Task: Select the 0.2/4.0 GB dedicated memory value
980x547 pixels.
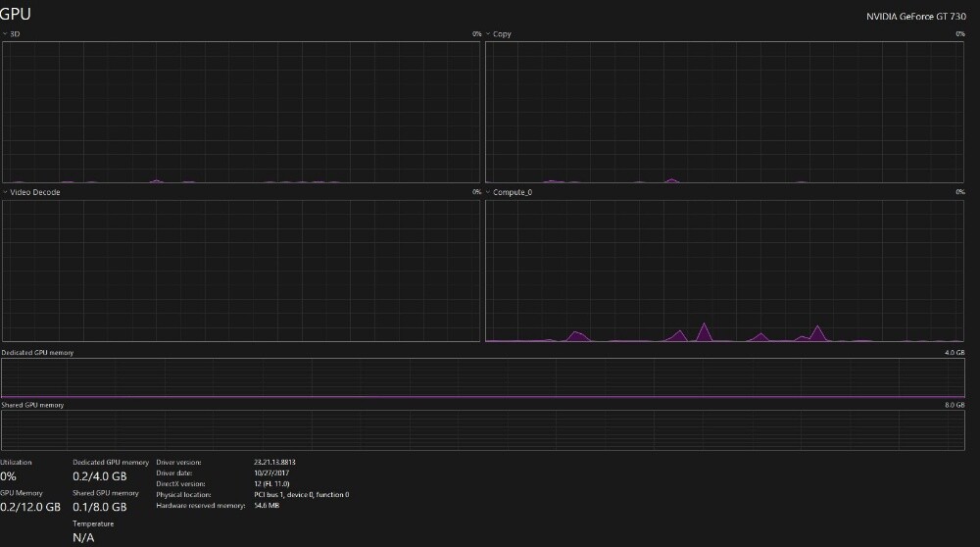Action: pyautogui.click(x=99, y=476)
